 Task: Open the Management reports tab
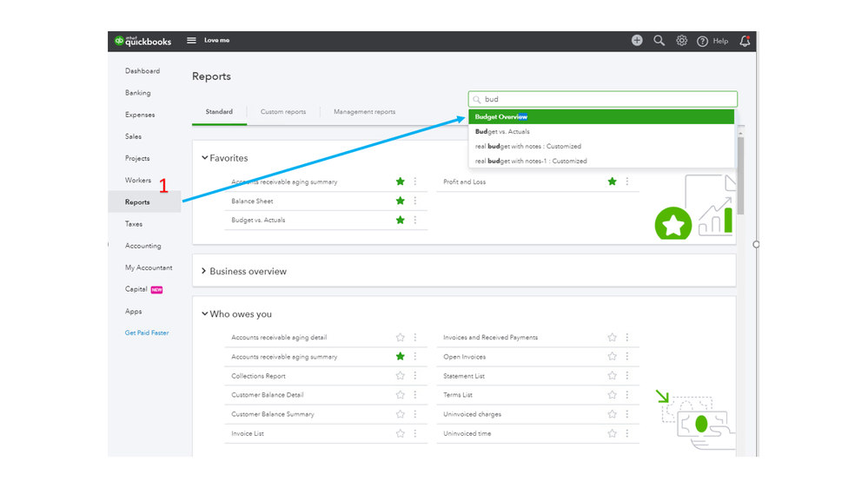364,112
